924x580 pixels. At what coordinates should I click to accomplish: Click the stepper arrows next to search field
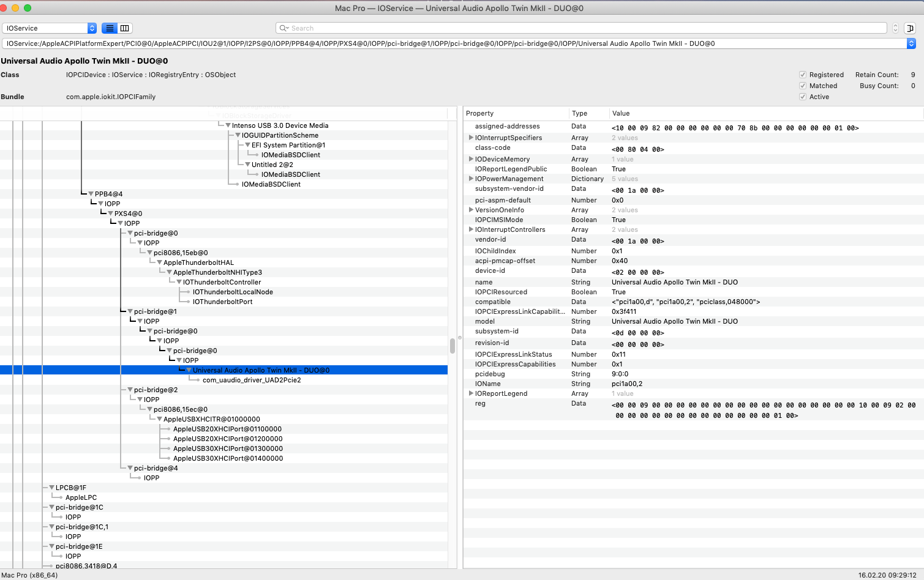[895, 28]
